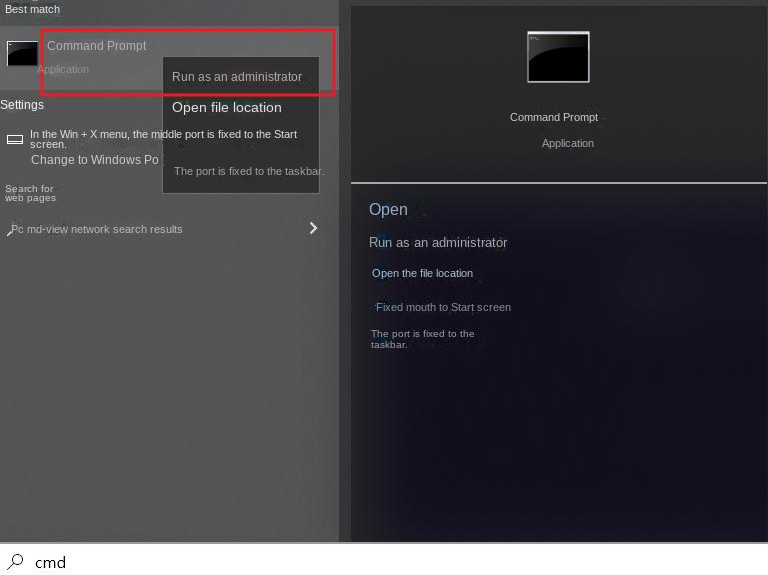
Task: Click the search magnifier icon next to cmd
Action: (15, 562)
